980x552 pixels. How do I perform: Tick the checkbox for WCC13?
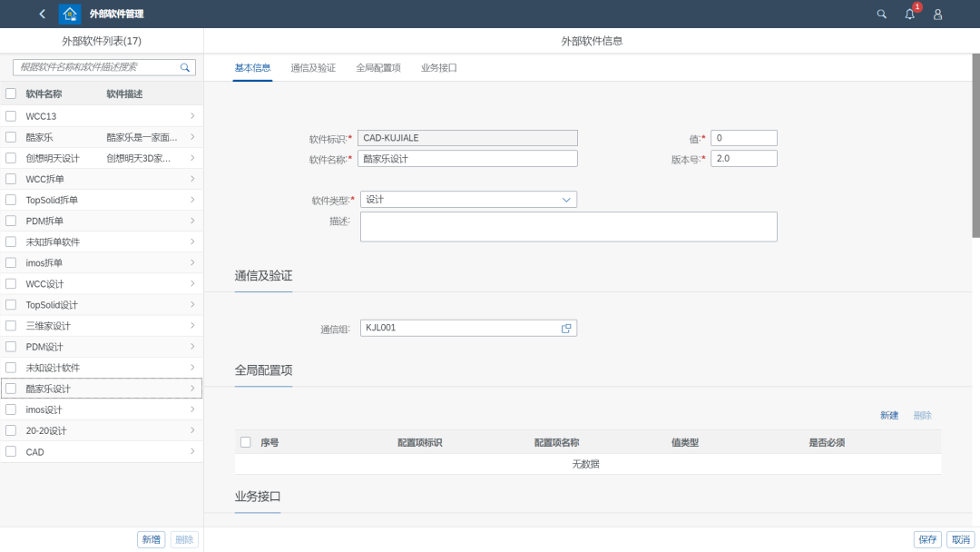pyautogui.click(x=11, y=116)
